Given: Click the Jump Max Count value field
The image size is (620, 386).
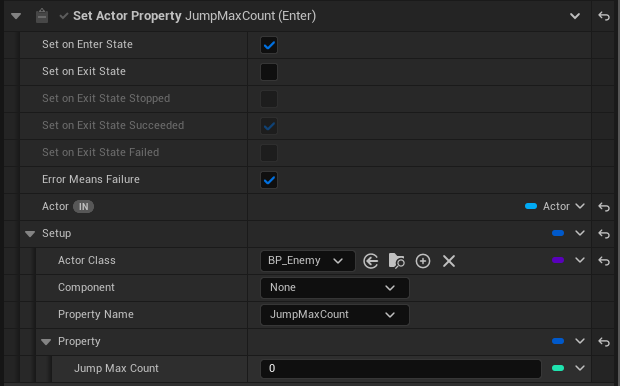Looking at the screenshot, I should click(401, 369).
